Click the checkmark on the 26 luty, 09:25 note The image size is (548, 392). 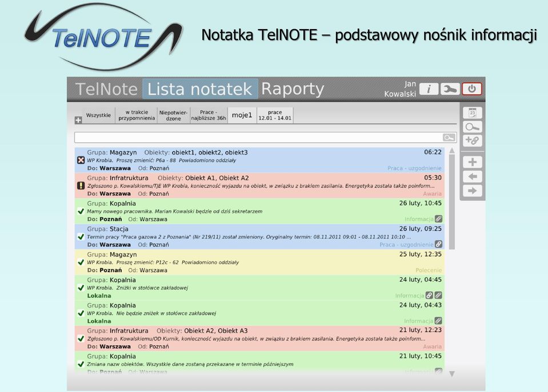click(x=81, y=237)
